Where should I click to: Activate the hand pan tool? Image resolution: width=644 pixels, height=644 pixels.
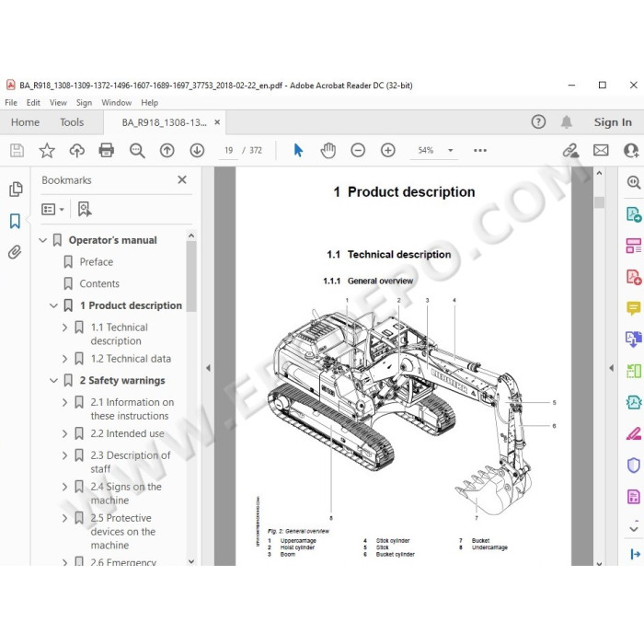click(x=328, y=150)
